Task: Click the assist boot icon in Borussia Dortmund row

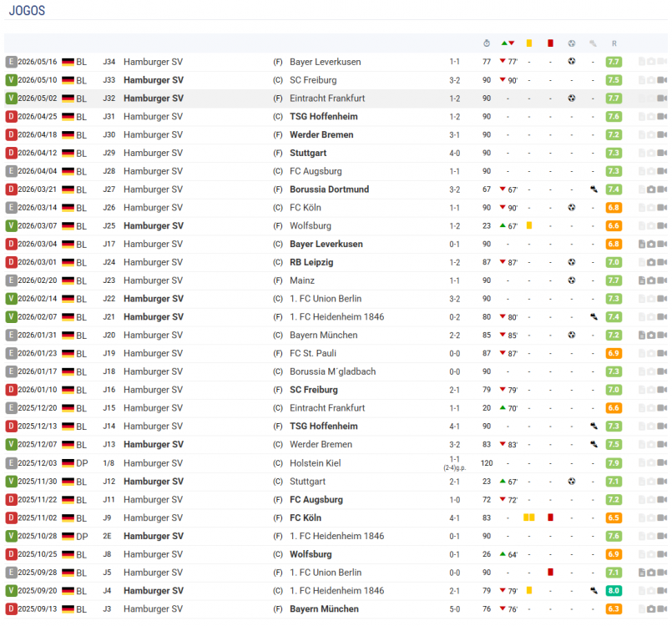Action: (x=594, y=189)
